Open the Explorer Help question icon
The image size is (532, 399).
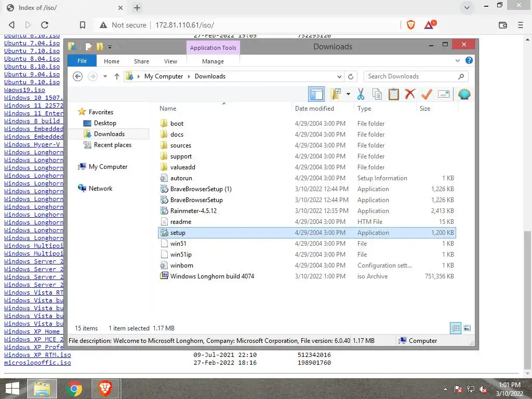(469, 60)
